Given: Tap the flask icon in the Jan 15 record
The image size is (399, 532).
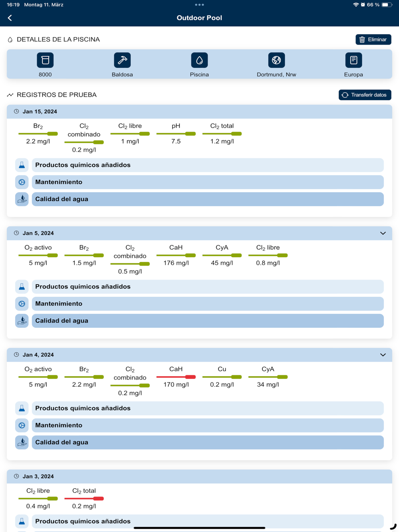Looking at the screenshot, I should (x=22, y=165).
